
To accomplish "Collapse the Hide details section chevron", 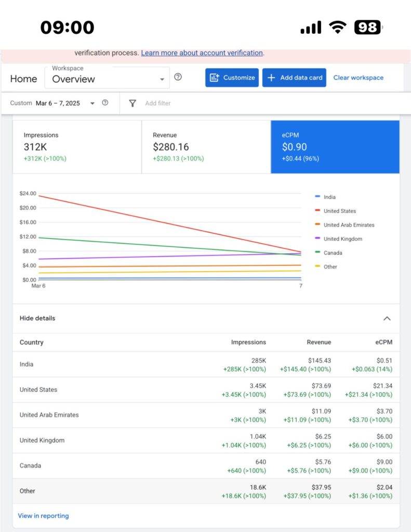I will [387, 318].
